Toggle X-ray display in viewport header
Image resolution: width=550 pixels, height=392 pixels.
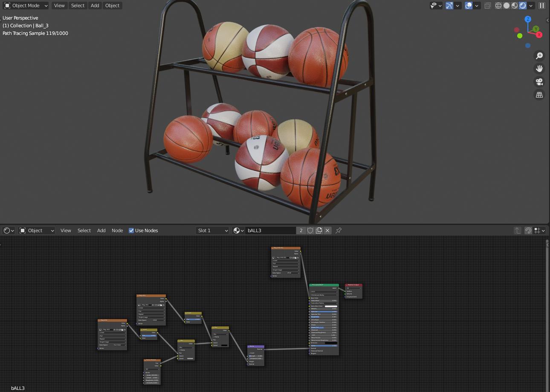coord(487,6)
